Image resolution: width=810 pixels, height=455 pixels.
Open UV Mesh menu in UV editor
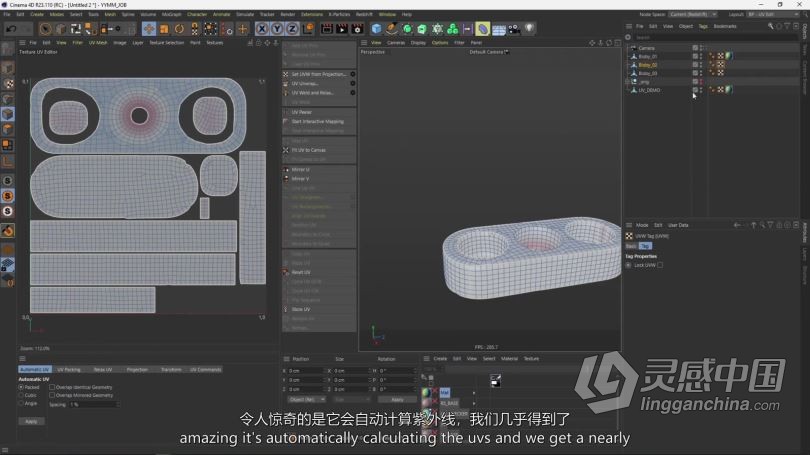click(98, 43)
